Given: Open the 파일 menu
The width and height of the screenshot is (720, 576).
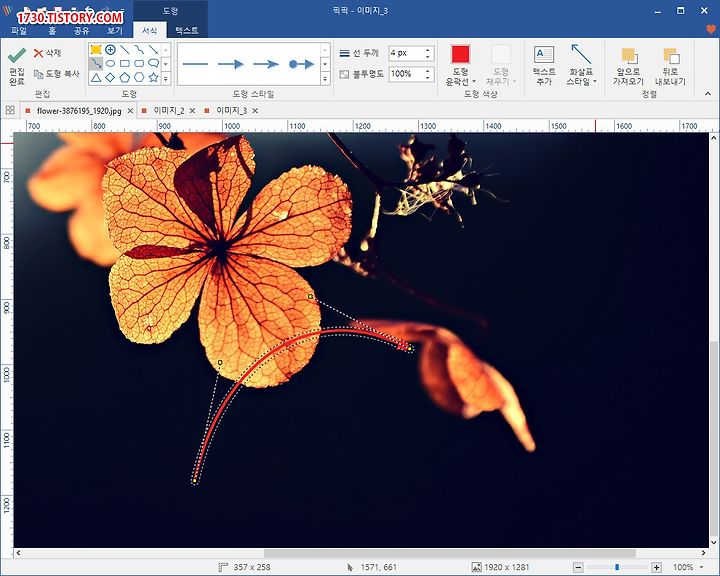Looking at the screenshot, I should pyautogui.click(x=19, y=31).
